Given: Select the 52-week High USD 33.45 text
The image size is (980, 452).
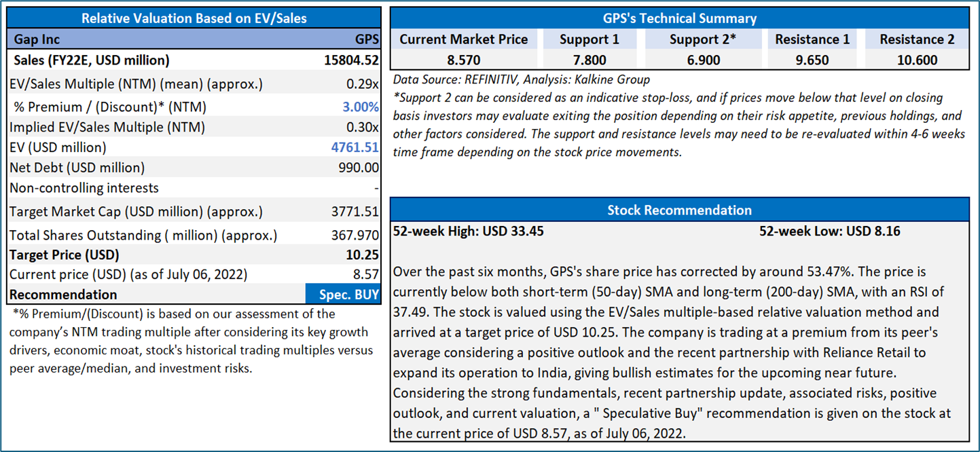Looking at the screenshot, I should 469,231.
